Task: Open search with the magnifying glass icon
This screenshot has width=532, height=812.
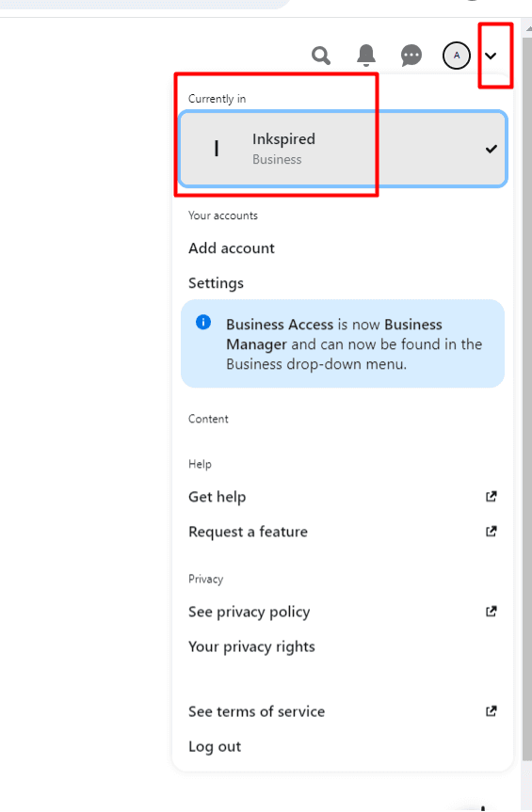Action: [321, 55]
